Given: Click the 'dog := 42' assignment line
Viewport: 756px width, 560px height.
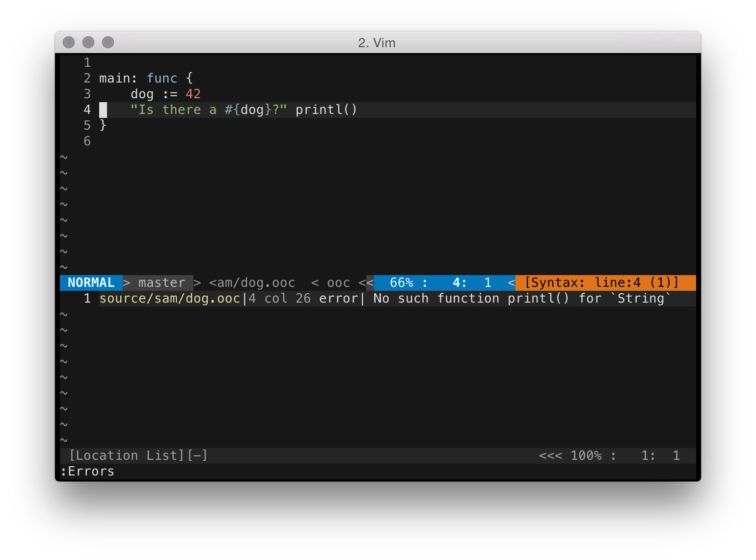Looking at the screenshot, I should click(165, 94).
